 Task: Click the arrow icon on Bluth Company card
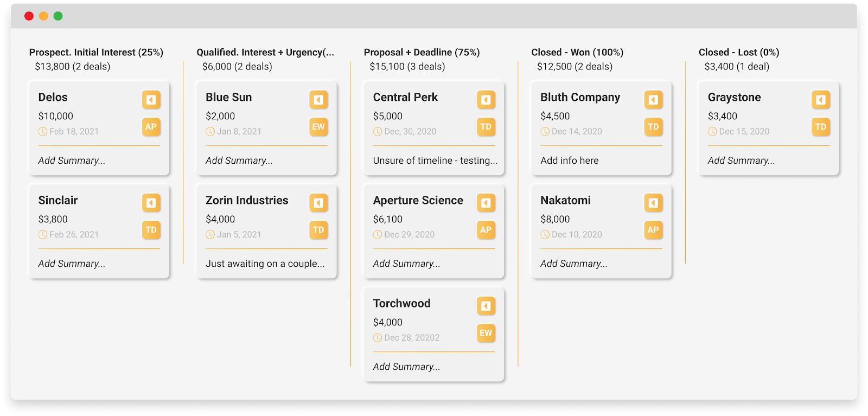[653, 100]
